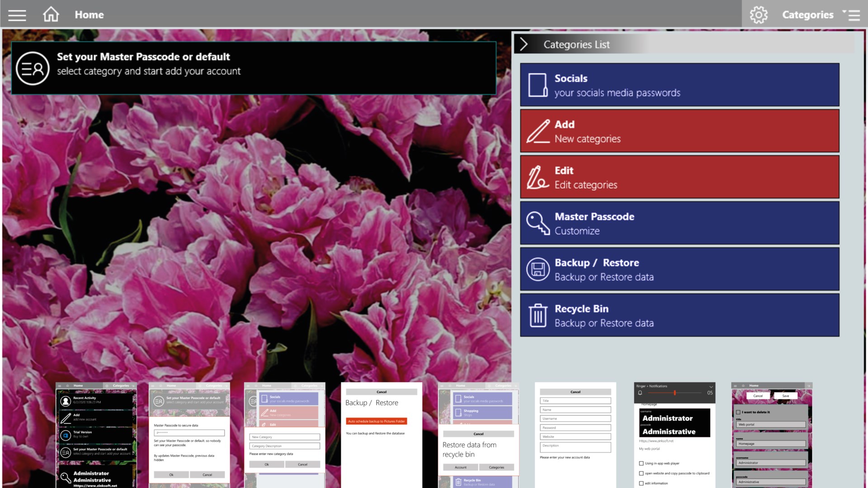Image resolution: width=868 pixels, height=488 pixels.
Task: Open the Backup / Restore screenshot thumbnail
Action: click(x=381, y=435)
